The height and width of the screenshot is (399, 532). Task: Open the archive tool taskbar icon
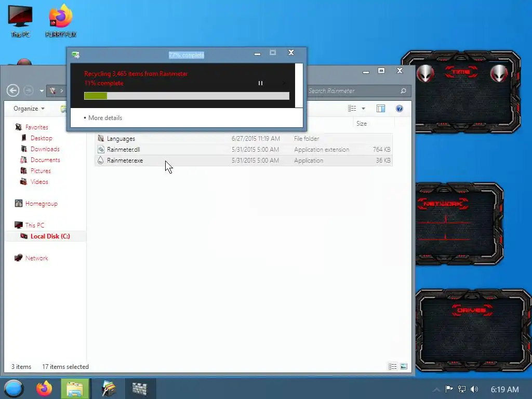click(109, 389)
